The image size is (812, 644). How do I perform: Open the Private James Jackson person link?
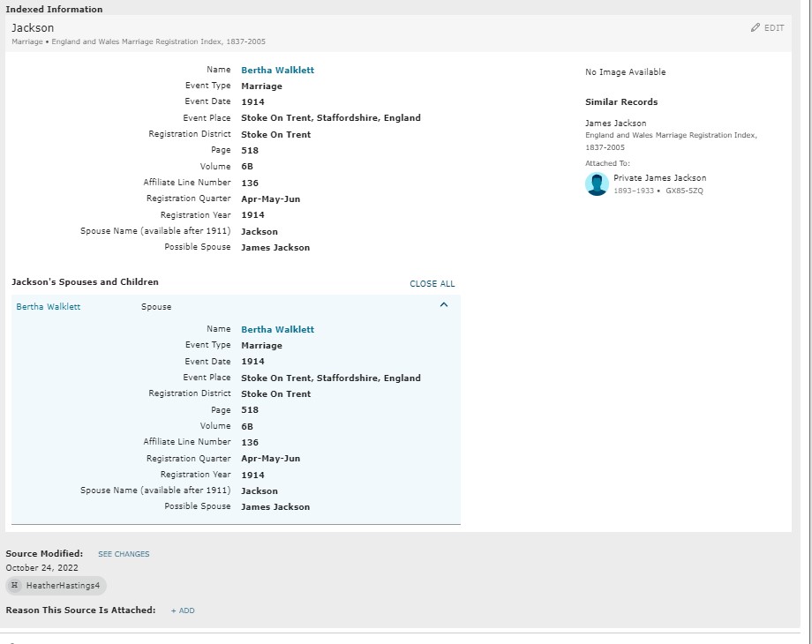659,178
